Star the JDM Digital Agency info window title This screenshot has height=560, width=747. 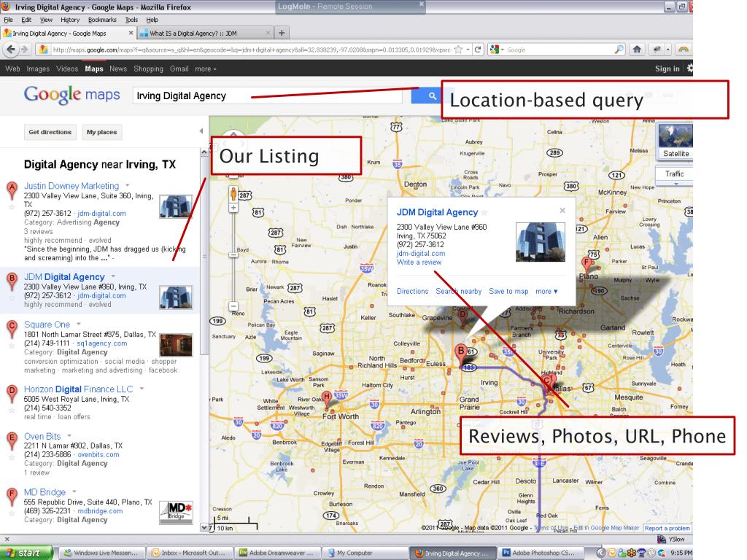click(x=484, y=213)
